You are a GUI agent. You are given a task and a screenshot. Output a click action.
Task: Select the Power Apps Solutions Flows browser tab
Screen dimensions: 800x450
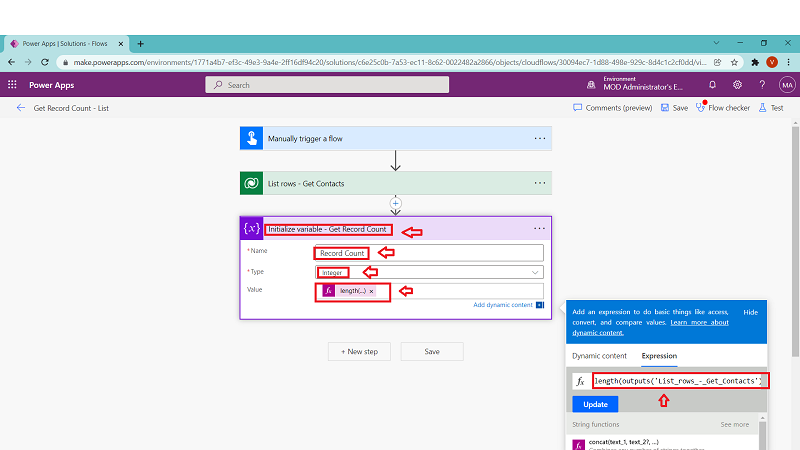tap(66, 44)
